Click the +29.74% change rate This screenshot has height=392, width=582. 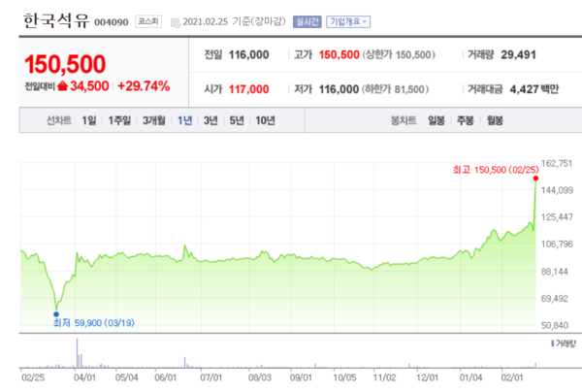[144, 86]
